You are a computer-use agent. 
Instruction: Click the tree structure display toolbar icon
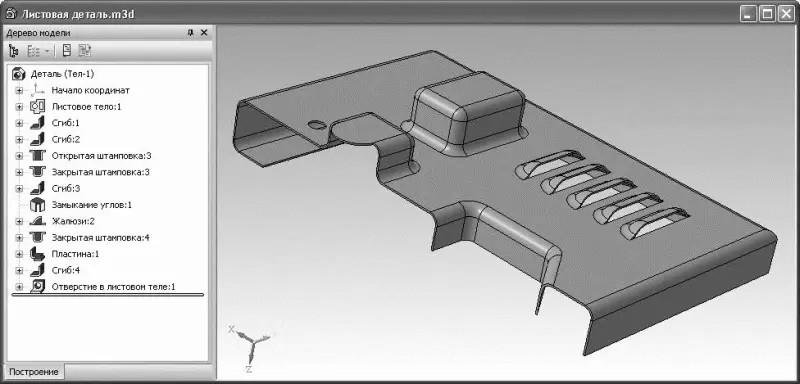click(x=14, y=50)
